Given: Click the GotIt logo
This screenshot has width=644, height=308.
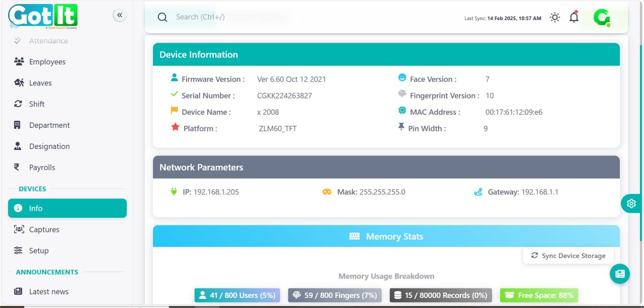Looking at the screenshot, I should [x=43, y=16].
